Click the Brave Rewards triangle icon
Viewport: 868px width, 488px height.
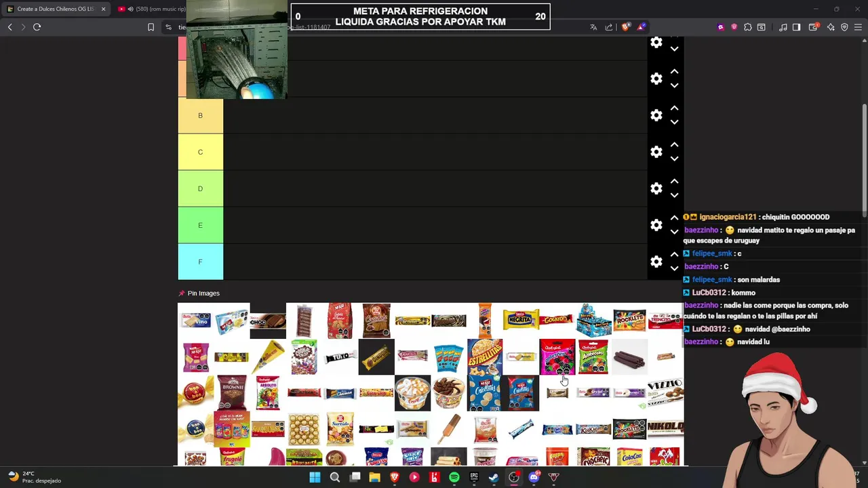pyautogui.click(x=641, y=27)
